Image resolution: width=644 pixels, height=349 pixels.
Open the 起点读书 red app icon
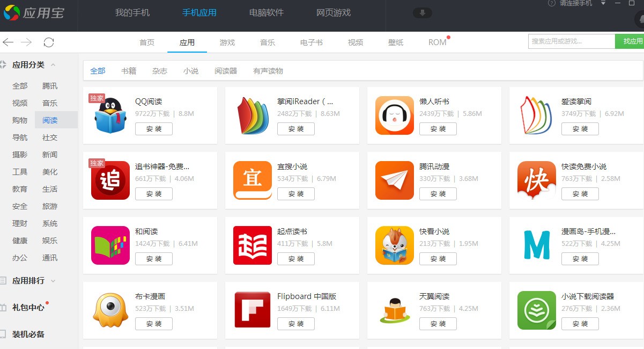pos(253,245)
